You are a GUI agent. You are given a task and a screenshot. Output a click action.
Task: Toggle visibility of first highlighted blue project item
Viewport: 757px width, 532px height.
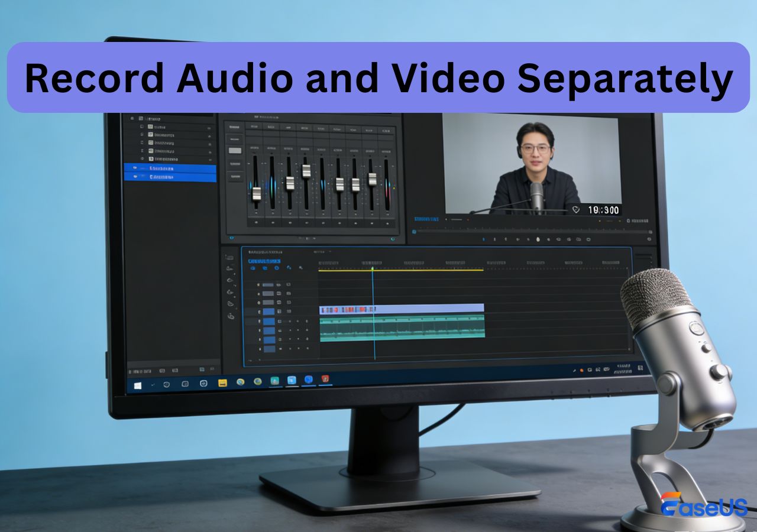[x=136, y=168]
